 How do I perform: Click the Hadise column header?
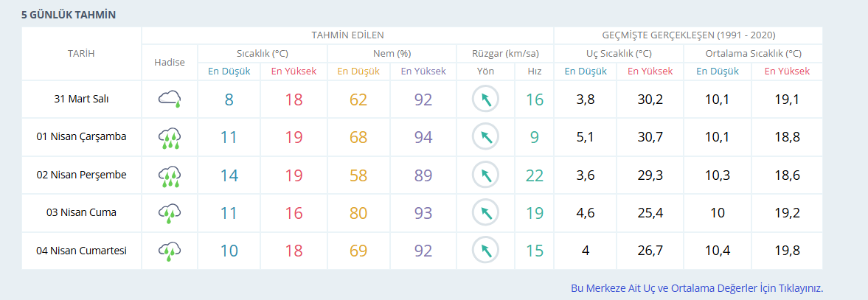pyautogui.click(x=170, y=62)
